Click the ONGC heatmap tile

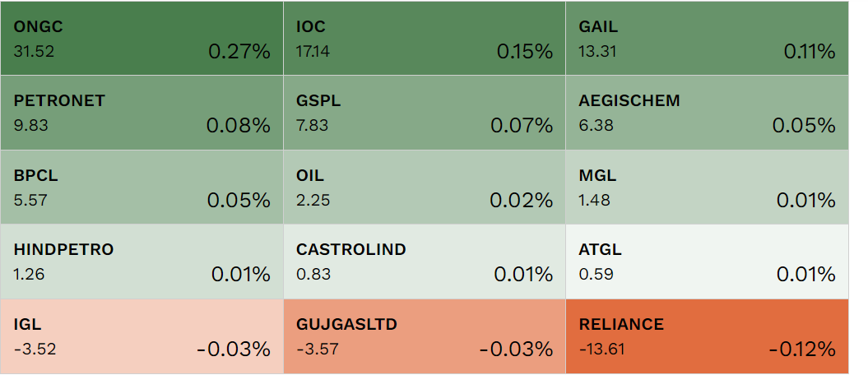142,39
